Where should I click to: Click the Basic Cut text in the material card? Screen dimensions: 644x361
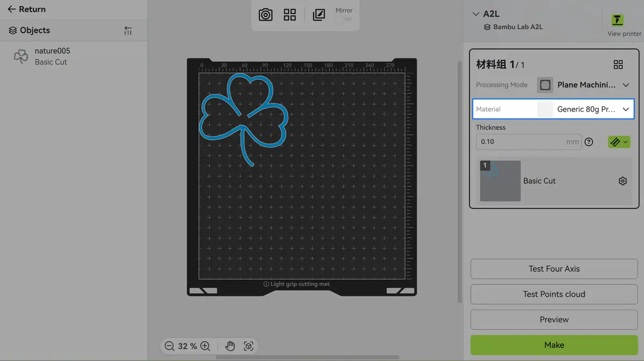point(539,181)
